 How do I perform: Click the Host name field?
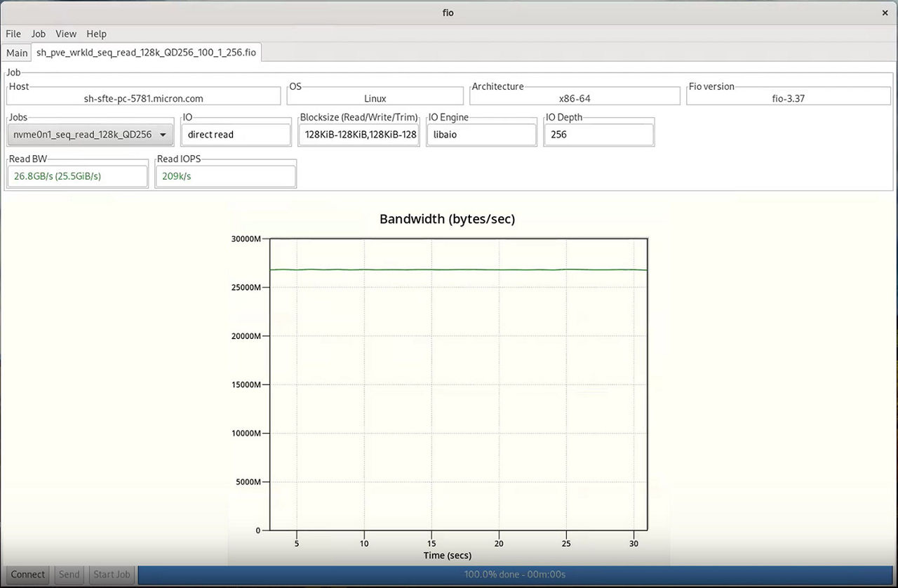(x=143, y=98)
